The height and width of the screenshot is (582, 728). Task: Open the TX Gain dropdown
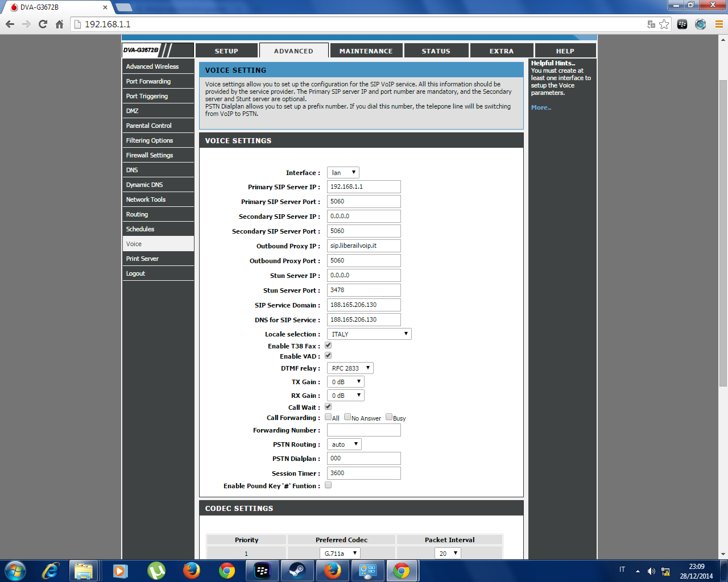point(346,382)
